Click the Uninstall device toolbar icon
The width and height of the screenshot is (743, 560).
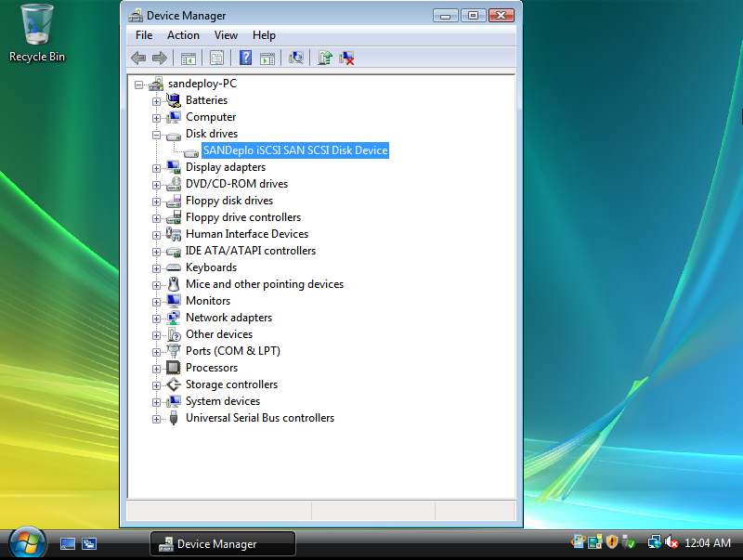pos(346,59)
